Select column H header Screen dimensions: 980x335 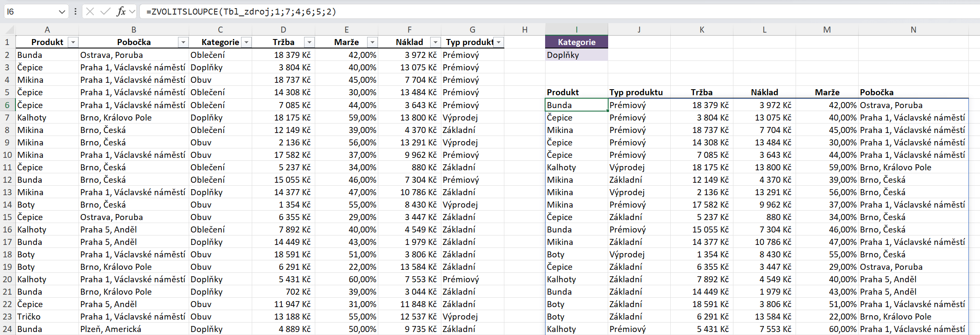[525, 30]
